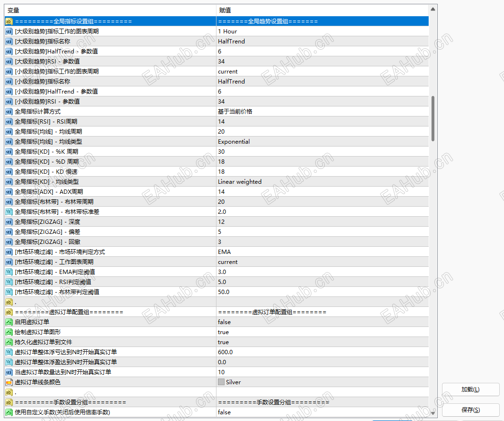Edit ZIGZAG 回撤 value 3
The height and width of the screenshot is (421, 504).
pyautogui.click(x=322, y=242)
